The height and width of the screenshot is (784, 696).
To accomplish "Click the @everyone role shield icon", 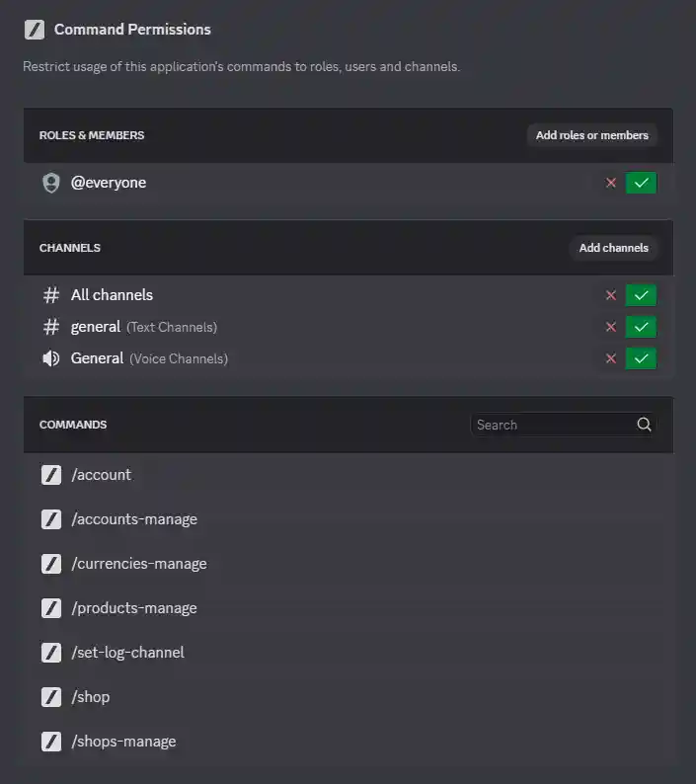I will [x=51, y=183].
